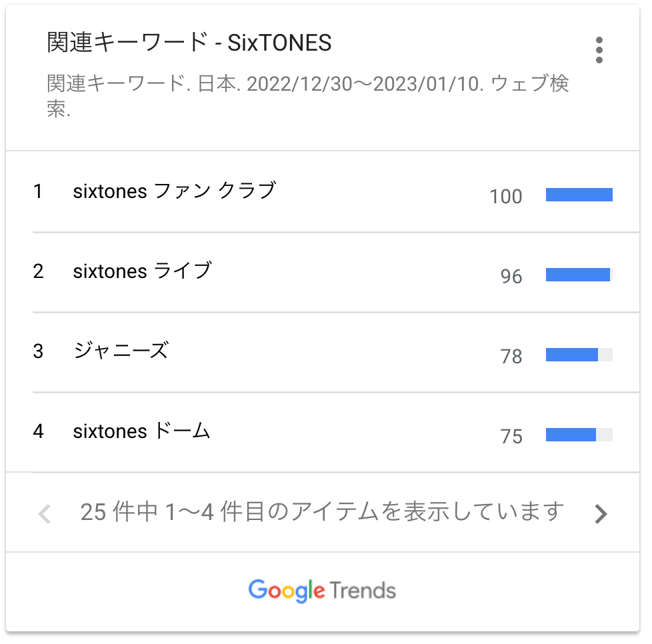Select keyword sixtones ライブ

[x=142, y=271]
